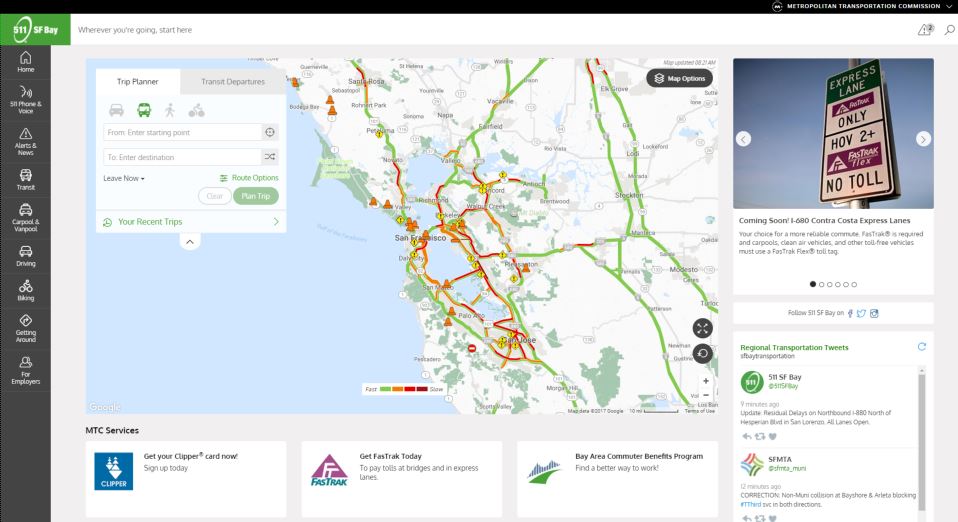Use current location for starting point
Image resolution: width=958 pixels, height=522 pixels.
click(x=269, y=132)
